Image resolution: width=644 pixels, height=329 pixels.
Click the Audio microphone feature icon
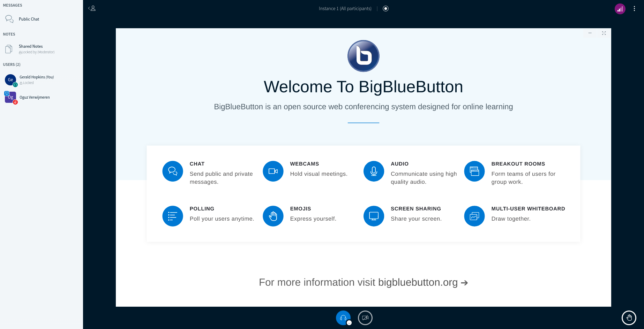374,171
